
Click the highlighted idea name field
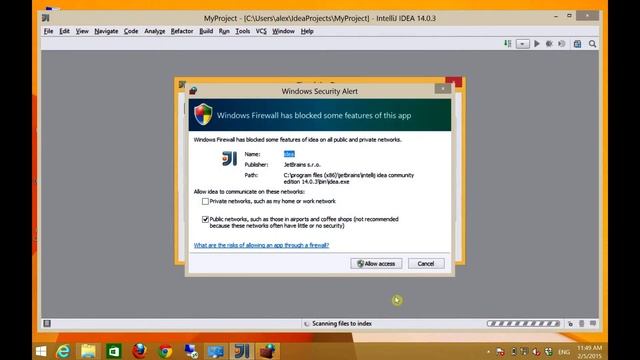click(x=289, y=154)
